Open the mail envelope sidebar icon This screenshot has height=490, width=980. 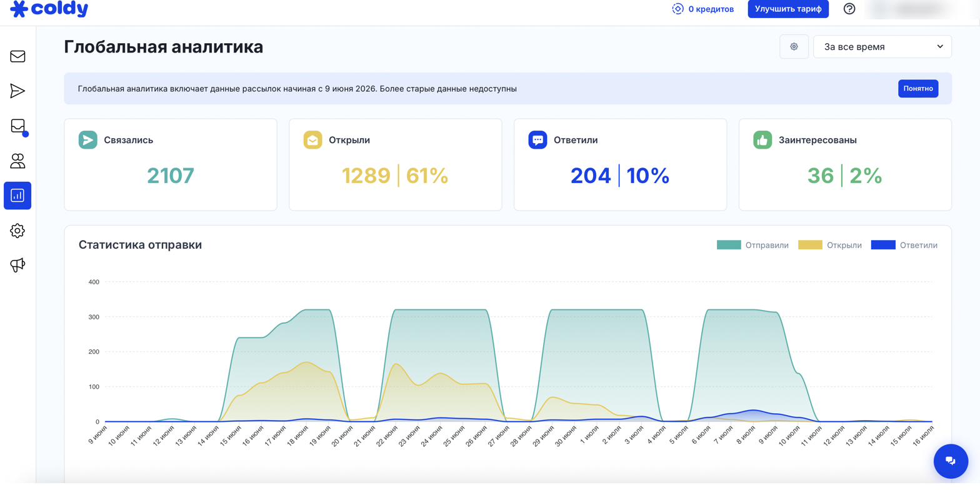coord(17,56)
